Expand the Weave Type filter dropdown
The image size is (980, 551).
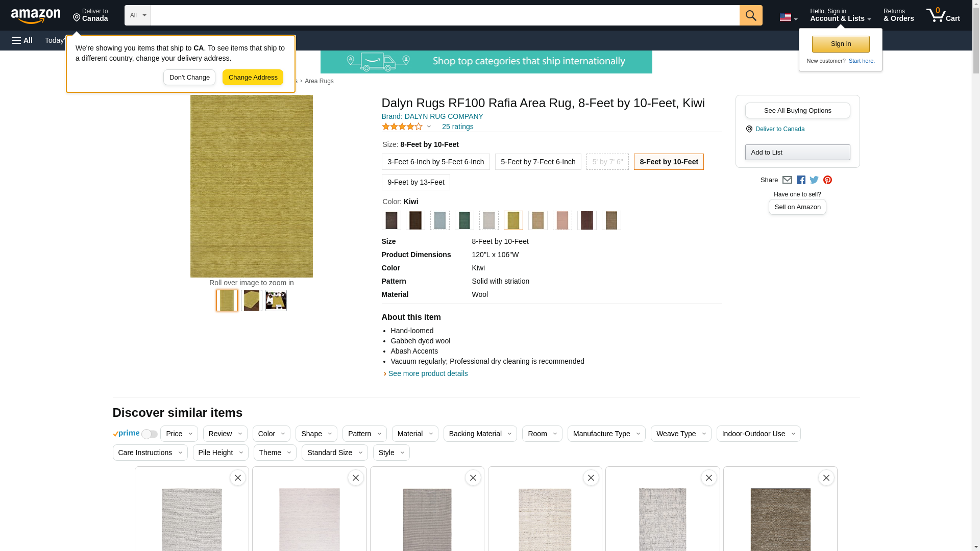pos(680,434)
